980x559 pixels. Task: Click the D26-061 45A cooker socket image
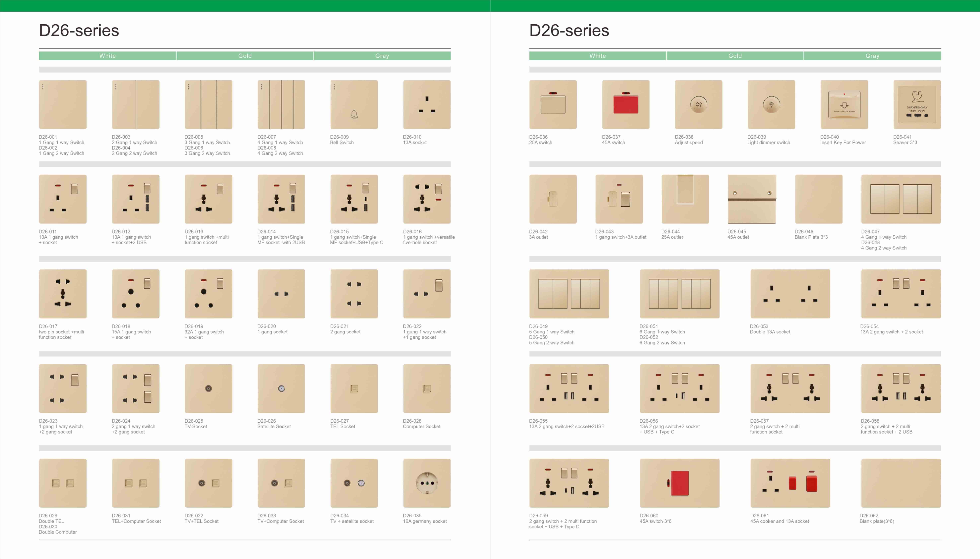click(x=791, y=483)
